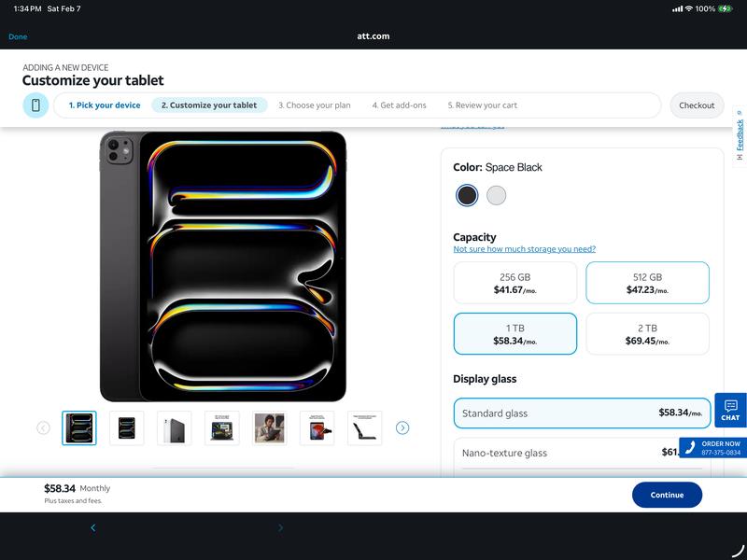The image size is (747, 560).
Task: Tap 'Color: Space Black' label
Action: tap(498, 167)
